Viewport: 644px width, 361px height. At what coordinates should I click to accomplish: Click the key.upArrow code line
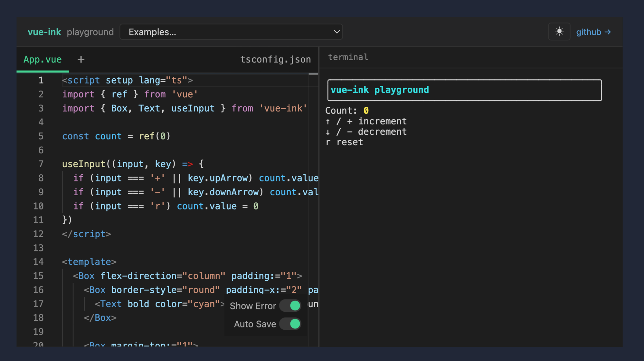(196, 178)
